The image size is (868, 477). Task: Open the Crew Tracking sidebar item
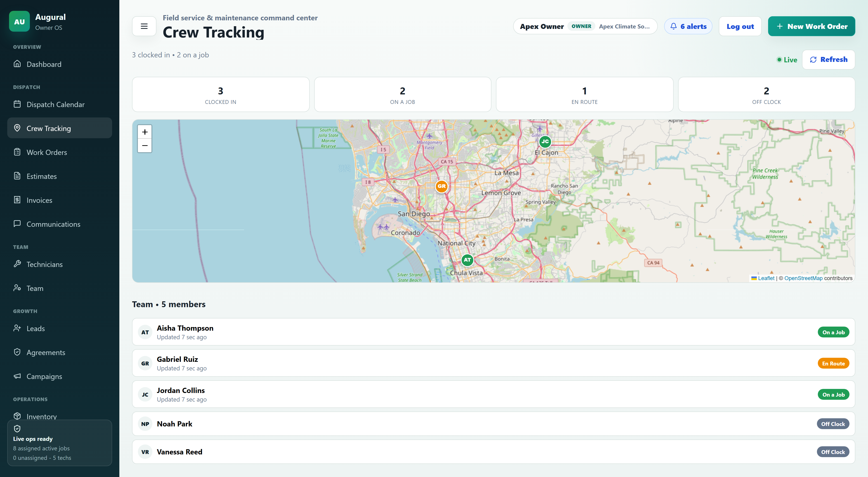point(60,128)
